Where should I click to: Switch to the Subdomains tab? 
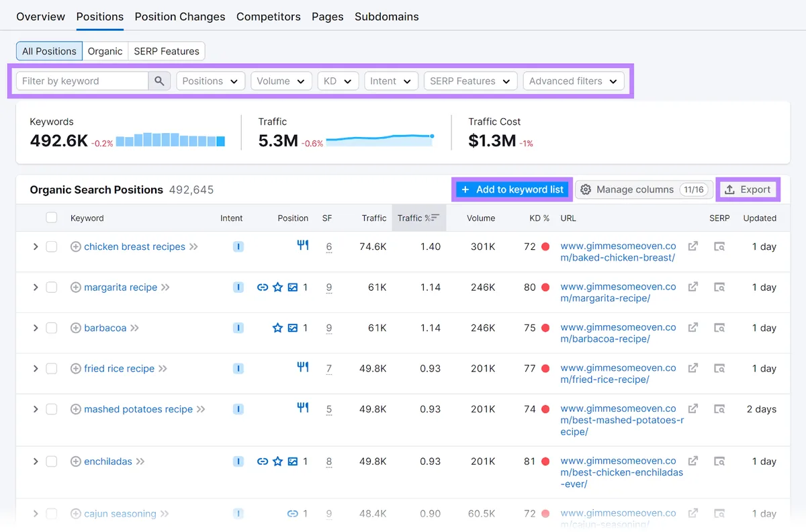click(x=387, y=17)
